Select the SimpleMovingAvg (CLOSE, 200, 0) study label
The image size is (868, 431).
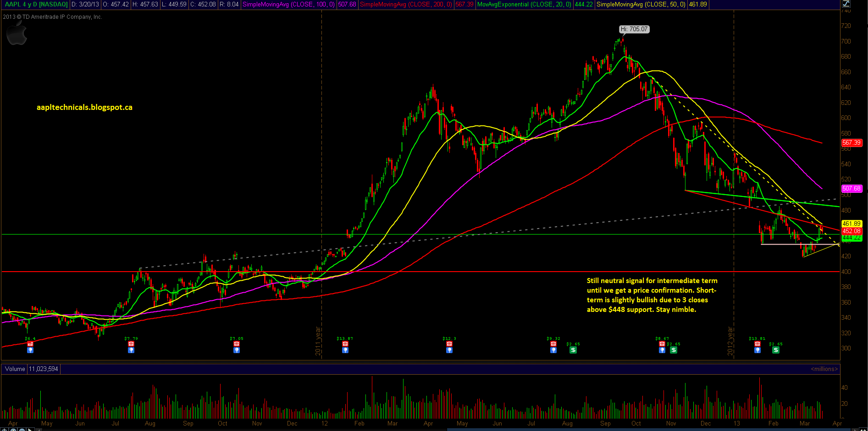point(406,4)
